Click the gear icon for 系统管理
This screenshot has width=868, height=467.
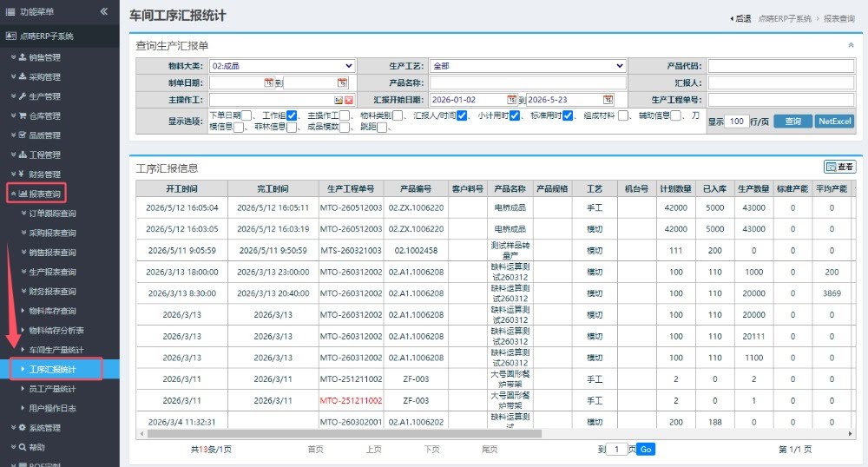[23, 428]
